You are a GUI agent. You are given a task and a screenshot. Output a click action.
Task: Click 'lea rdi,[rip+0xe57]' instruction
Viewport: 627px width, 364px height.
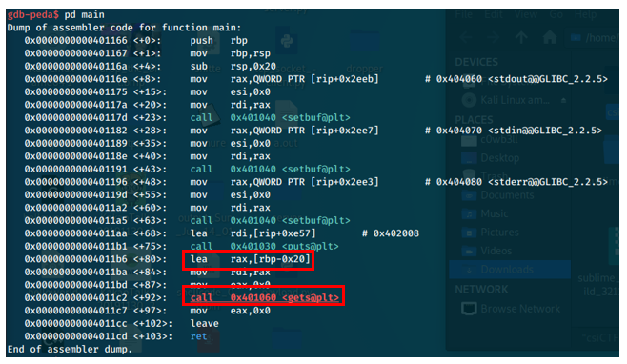[x=253, y=233]
